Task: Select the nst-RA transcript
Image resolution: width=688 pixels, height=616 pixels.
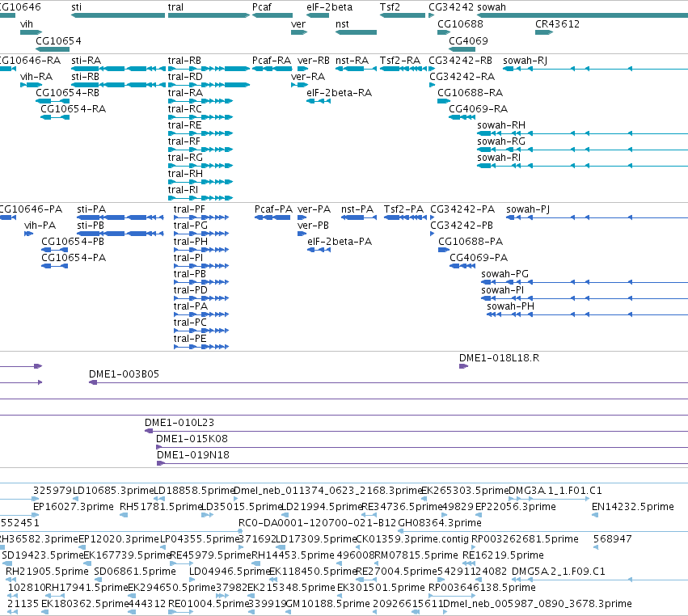Action: point(356,69)
